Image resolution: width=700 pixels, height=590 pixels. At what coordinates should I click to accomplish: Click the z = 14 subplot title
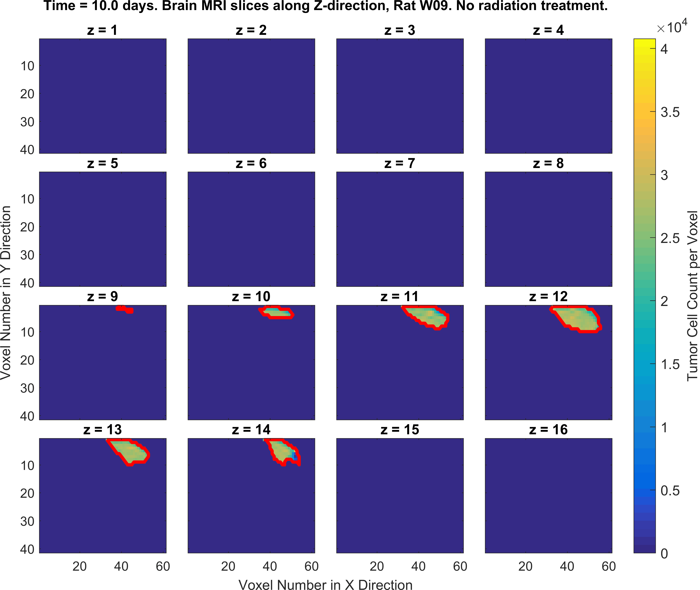251,429
